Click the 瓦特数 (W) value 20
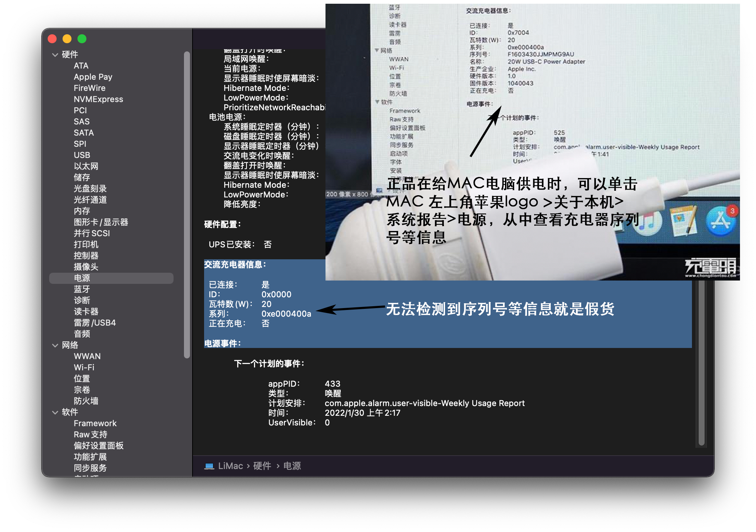The height and width of the screenshot is (532, 756). [266, 304]
